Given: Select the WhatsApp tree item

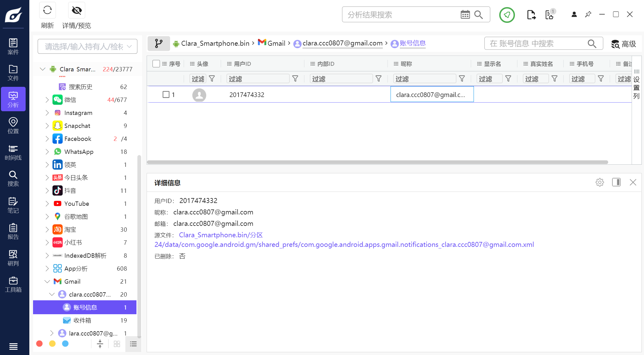Looking at the screenshot, I should (x=79, y=152).
